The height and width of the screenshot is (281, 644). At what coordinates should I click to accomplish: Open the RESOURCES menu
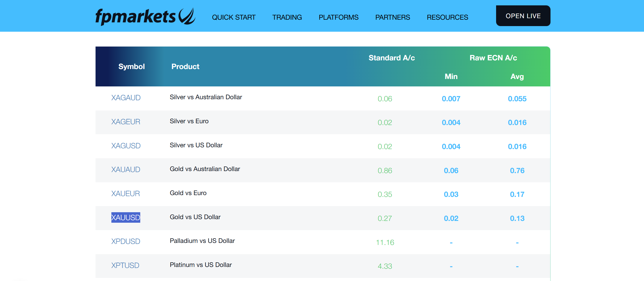[x=448, y=17]
